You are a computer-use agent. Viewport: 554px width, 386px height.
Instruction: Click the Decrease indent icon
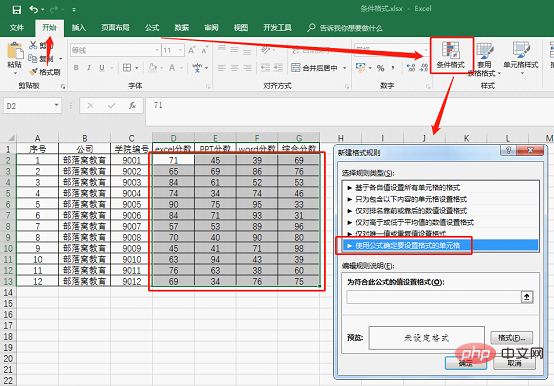click(x=265, y=67)
